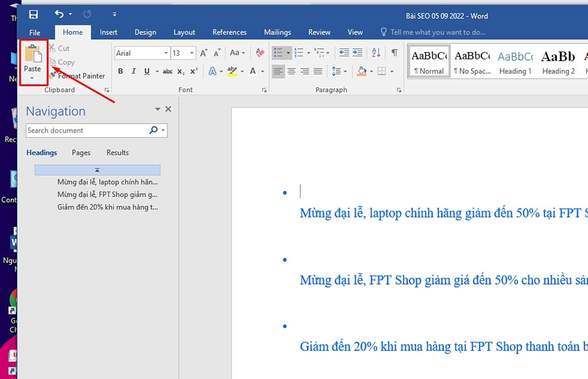588x379 pixels.
Task: Click the multilevel list icon
Action: (319, 53)
